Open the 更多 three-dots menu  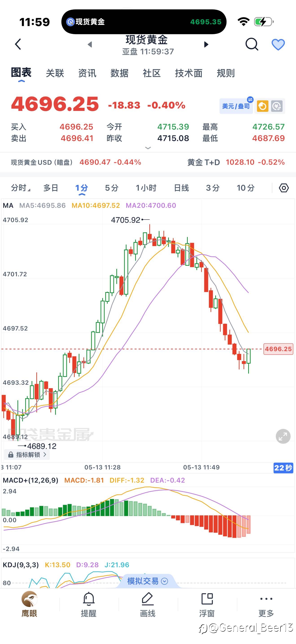point(266,604)
